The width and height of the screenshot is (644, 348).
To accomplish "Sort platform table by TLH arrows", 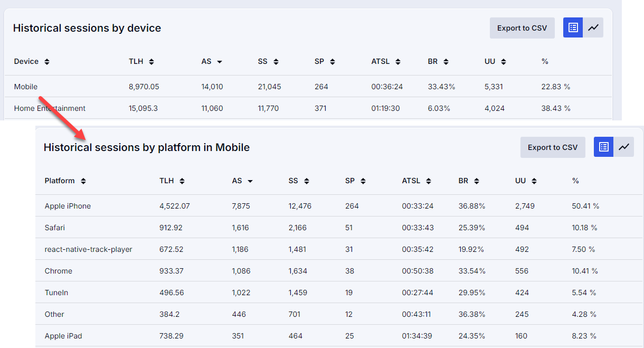I will point(182,181).
